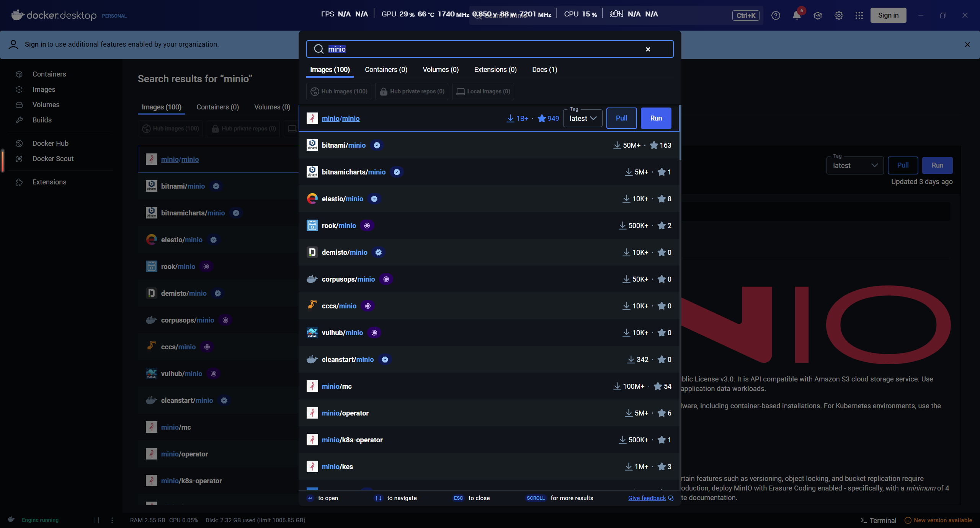Open the apps grid icon
Image resolution: width=980 pixels, height=528 pixels.
coord(859,16)
